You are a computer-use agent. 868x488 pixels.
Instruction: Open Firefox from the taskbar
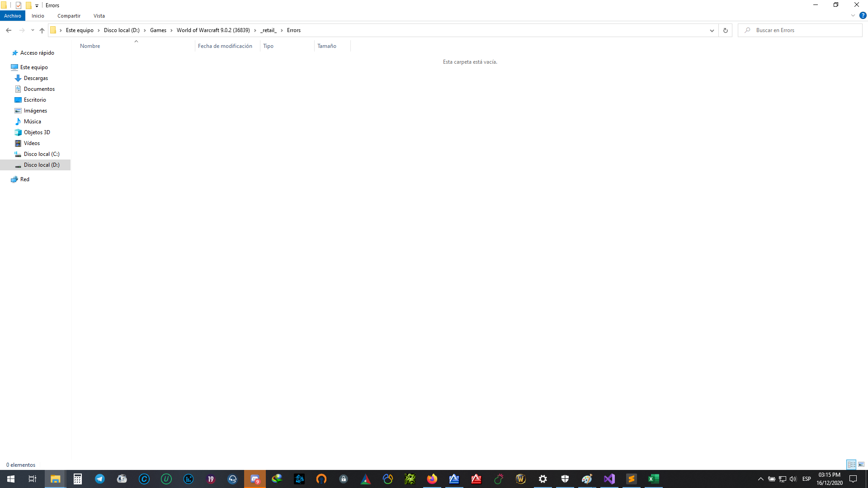pyautogui.click(x=432, y=479)
